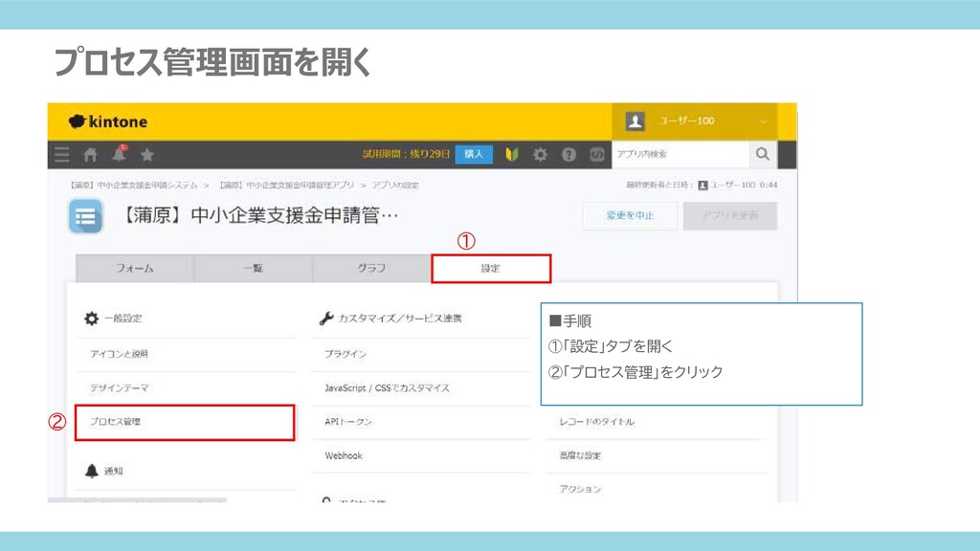Viewport: 980px width, 551px height.
Task: Open the hamburger menu icon
Action: [x=62, y=154]
